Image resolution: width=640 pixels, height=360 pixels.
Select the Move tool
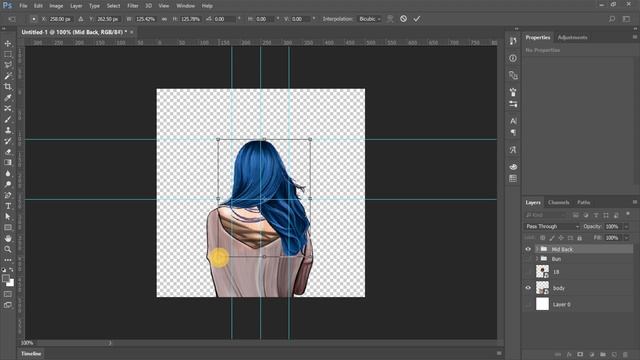(8, 44)
